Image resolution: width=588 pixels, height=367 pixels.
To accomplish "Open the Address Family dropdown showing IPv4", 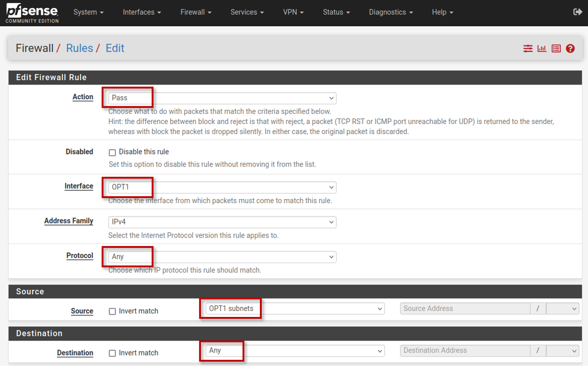I will tap(222, 222).
